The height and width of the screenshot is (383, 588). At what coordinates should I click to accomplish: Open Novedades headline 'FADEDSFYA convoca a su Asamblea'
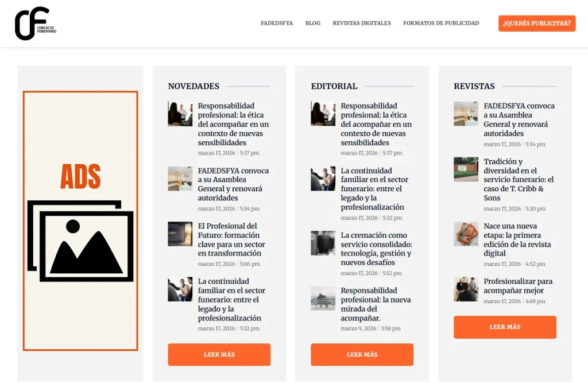(x=233, y=184)
